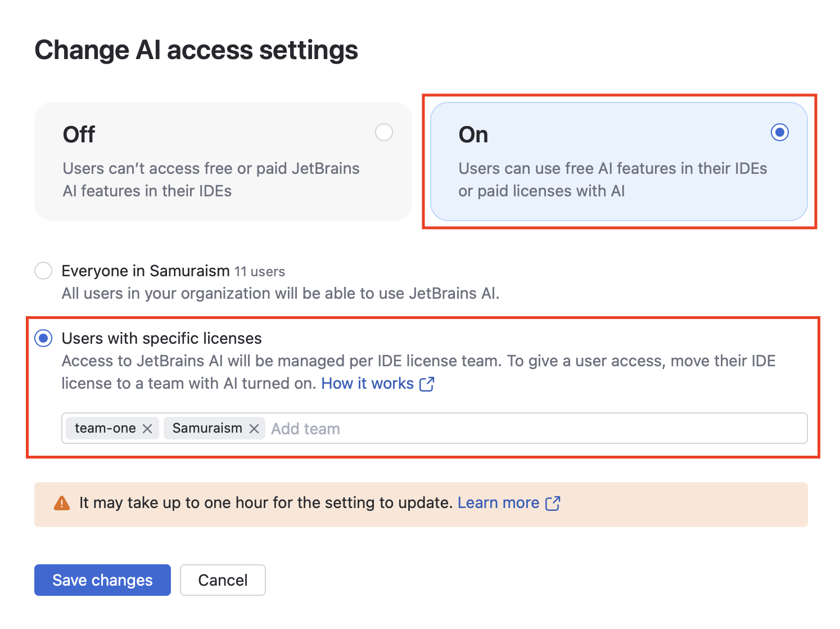Select the Off card's radio circle

pos(384,133)
